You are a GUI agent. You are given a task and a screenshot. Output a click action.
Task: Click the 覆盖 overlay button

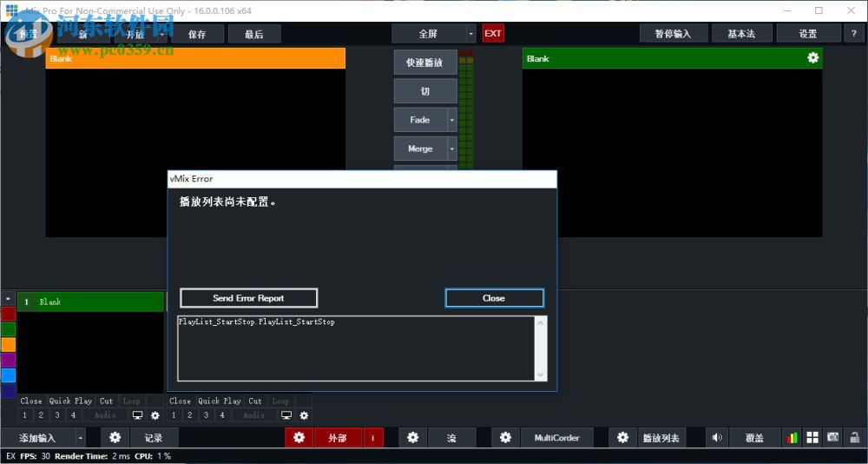point(754,437)
